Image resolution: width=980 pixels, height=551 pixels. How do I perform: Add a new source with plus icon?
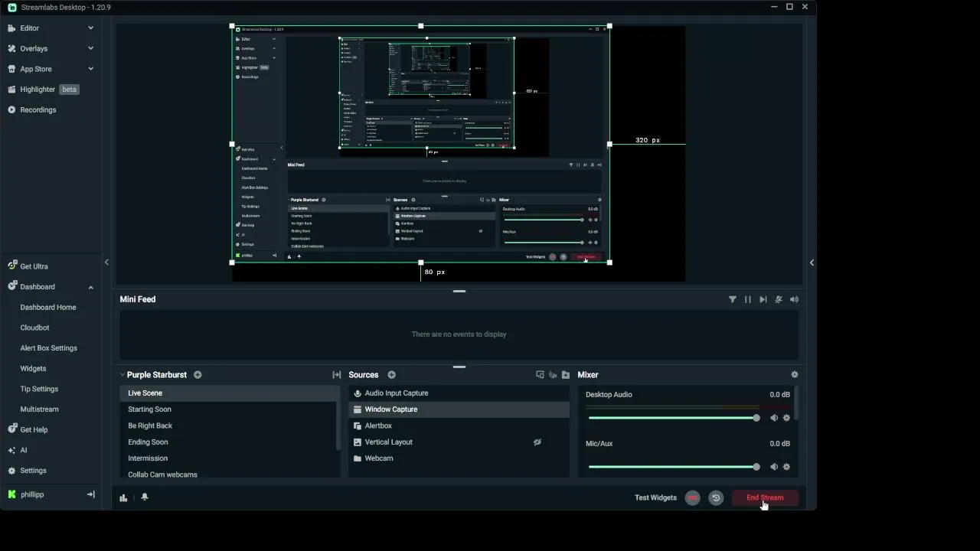tap(391, 375)
